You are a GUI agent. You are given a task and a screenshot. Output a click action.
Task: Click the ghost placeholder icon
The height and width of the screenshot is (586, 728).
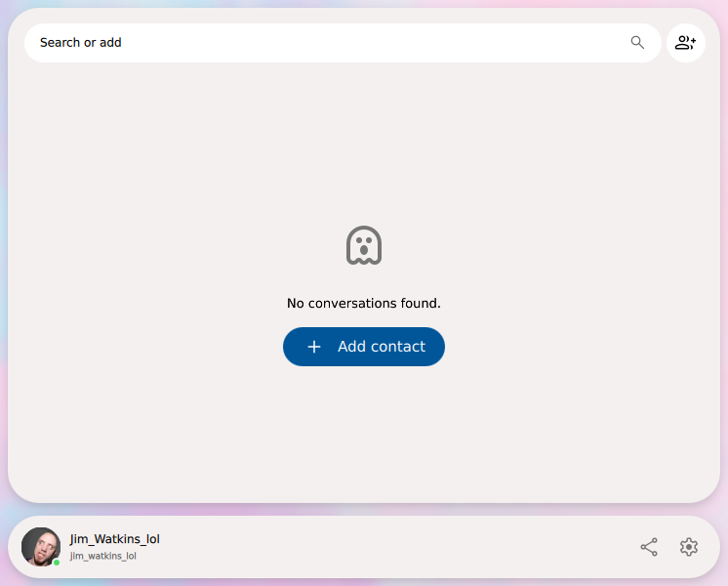364,245
